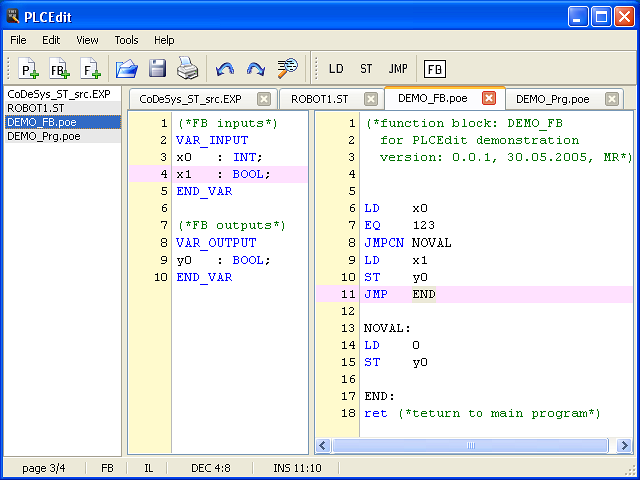640x480 pixels.
Task: Insert ST instruction from toolbar
Action: (x=366, y=69)
